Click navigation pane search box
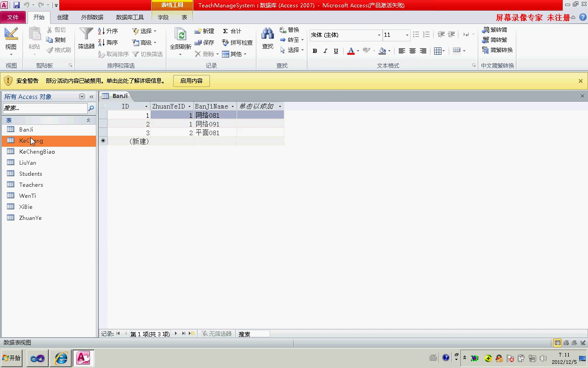This screenshot has height=368, width=588. click(x=45, y=108)
